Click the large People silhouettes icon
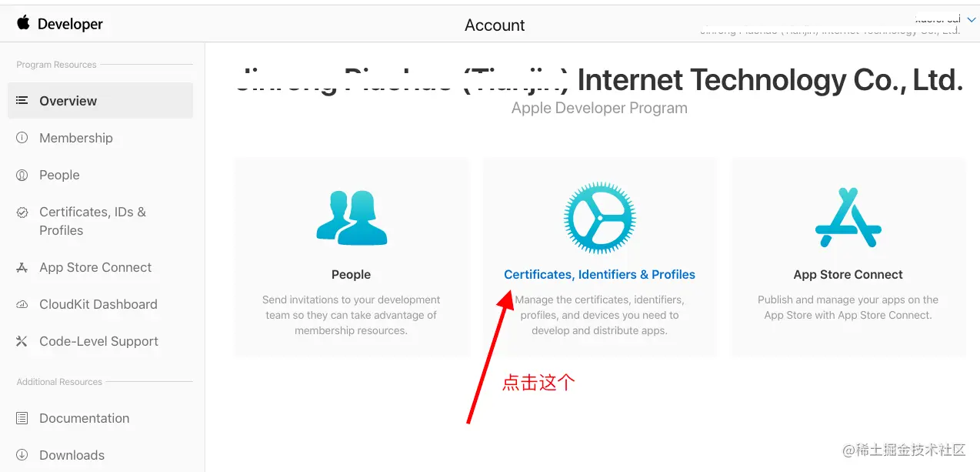 (x=352, y=219)
